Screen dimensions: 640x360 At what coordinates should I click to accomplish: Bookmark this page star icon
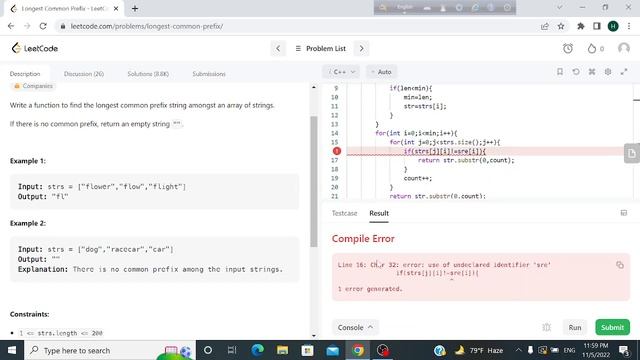coord(561,26)
